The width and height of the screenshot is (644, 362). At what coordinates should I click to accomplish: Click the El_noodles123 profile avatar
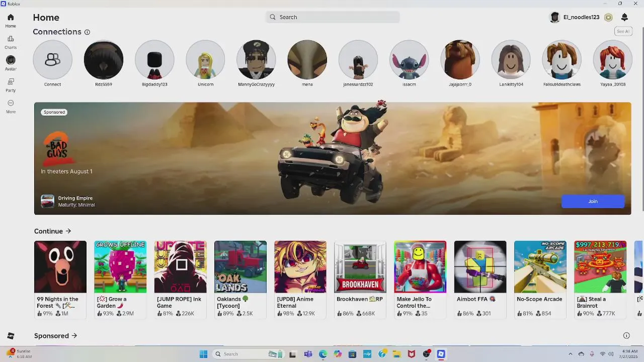tap(555, 17)
